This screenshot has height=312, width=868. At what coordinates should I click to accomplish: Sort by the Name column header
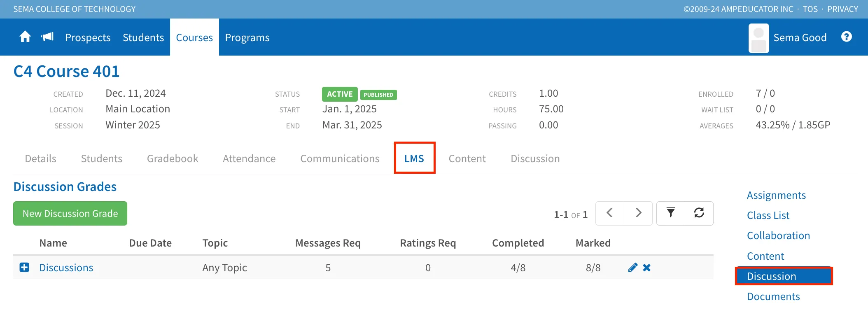pos(53,243)
